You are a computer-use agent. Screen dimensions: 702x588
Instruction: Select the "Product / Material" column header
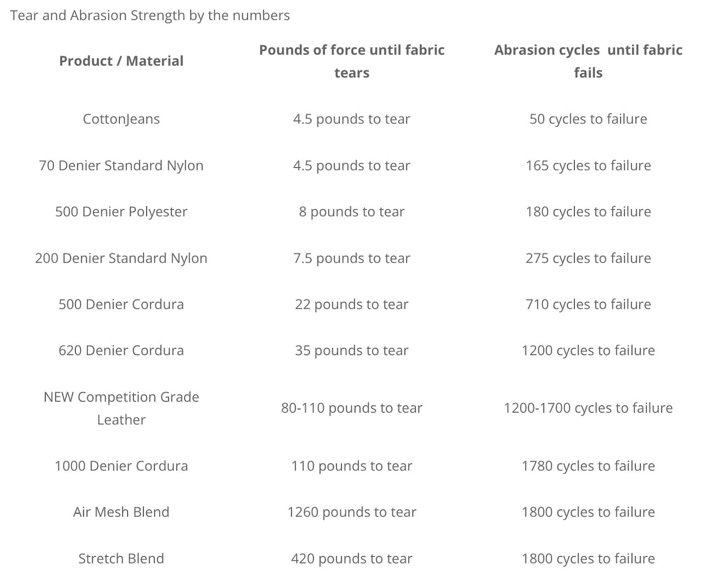121,61
